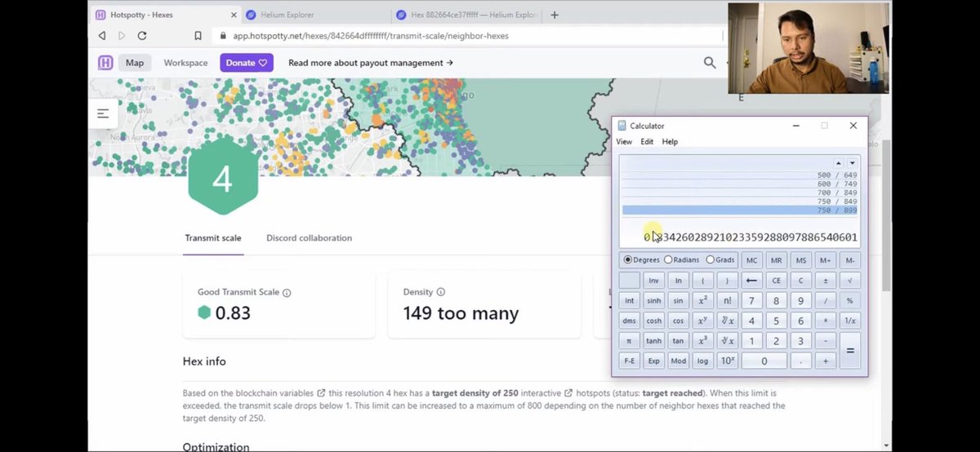The image size is (980, 452).
Task: Click the plus-minus sign key
Action: point(826,281)
